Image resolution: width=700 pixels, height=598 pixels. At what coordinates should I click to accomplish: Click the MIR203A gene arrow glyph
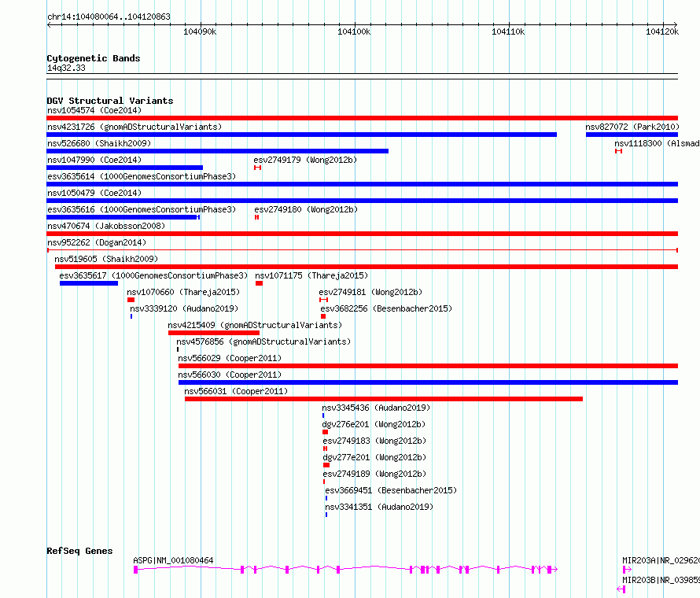(x=627, y=570)
